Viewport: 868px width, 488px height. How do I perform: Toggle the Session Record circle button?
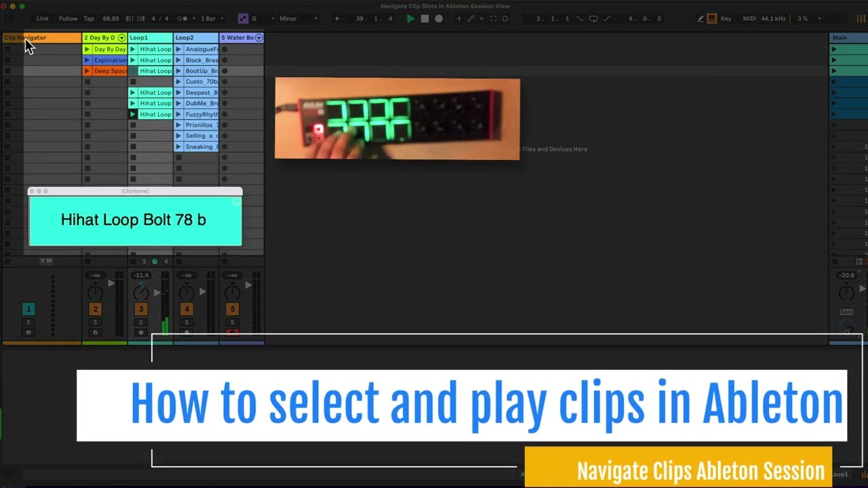(x=505, y=19)
